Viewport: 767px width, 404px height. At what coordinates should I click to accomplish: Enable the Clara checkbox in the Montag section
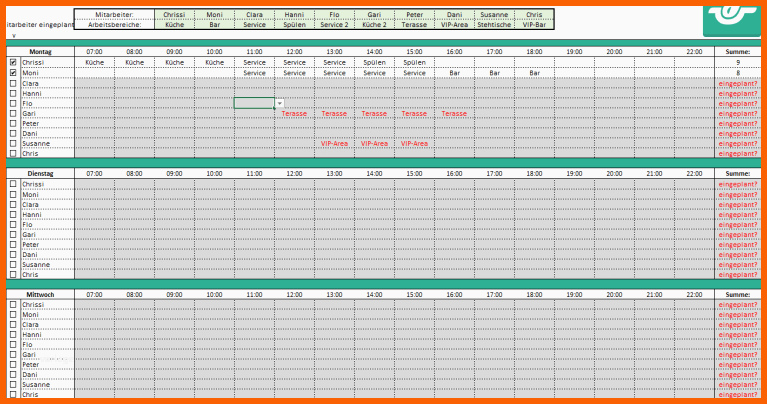tap(13, 83)
